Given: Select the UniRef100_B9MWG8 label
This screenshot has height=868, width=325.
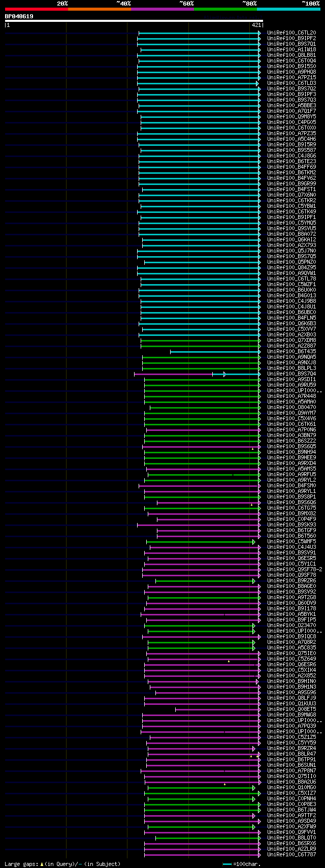Looking at the screenshot, I should (x=291, y=715).
